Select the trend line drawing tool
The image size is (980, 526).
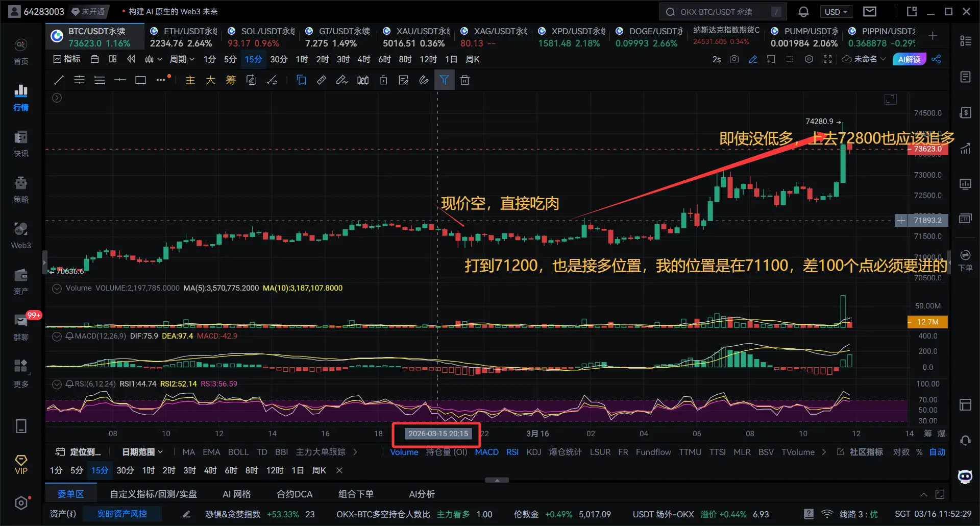pos(59,80)
